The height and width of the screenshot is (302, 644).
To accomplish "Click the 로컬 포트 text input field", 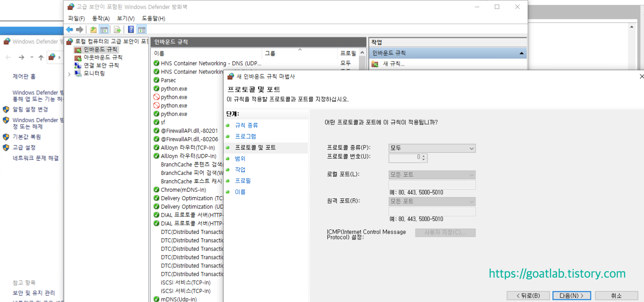I will tap(432, 185).
